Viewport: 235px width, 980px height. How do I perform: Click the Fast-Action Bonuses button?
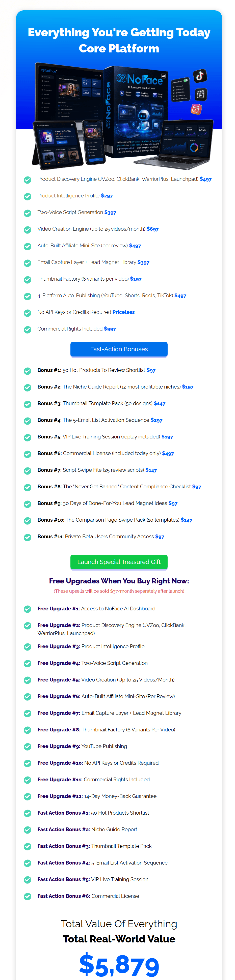119,349
